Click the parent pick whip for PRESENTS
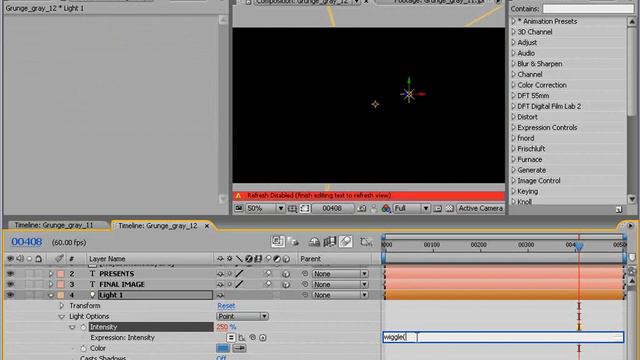Viewport: 640px width, 360px height. tap(304, 273)
